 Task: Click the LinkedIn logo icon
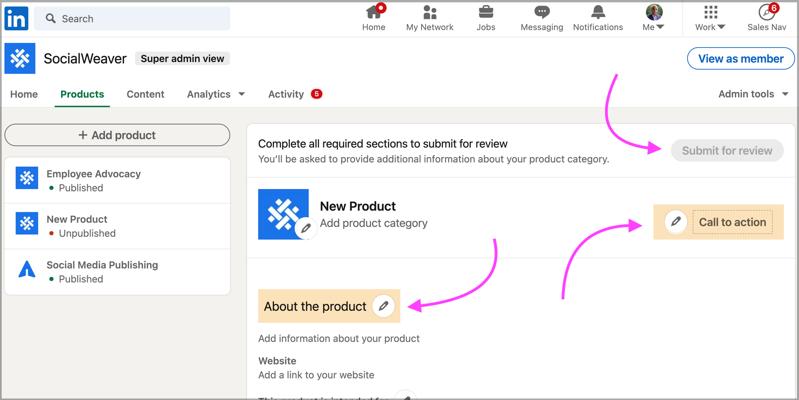pos(16,17)
